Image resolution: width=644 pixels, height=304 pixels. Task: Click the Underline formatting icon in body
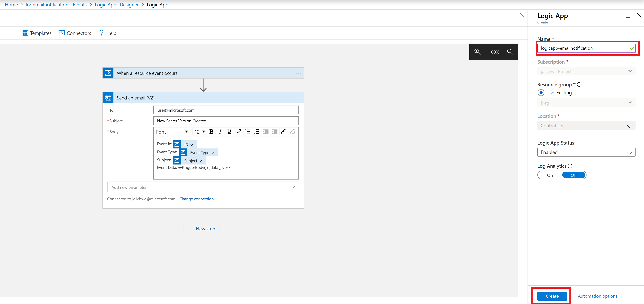click(229, 132)
